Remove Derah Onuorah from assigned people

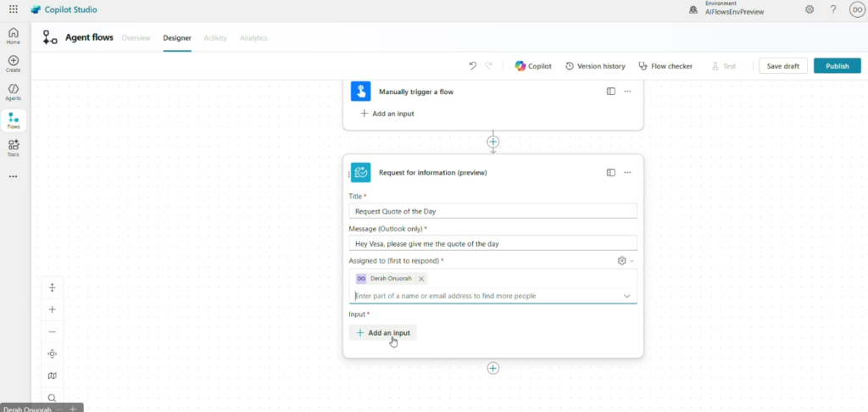[x=421, y=278]
